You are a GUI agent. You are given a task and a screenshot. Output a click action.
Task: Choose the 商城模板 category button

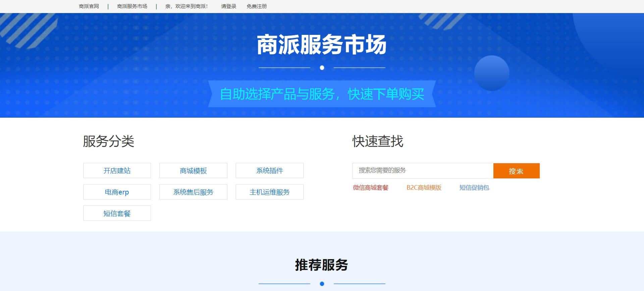click(193, 171)
